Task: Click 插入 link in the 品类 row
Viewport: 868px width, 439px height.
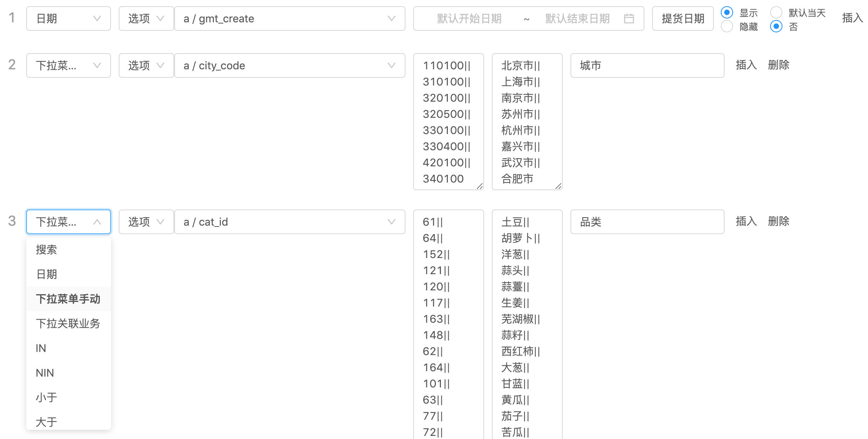Action: click(746, 221)
